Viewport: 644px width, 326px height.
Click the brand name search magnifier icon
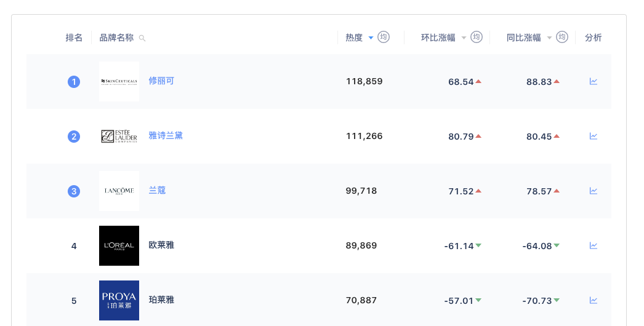point(142,38)
